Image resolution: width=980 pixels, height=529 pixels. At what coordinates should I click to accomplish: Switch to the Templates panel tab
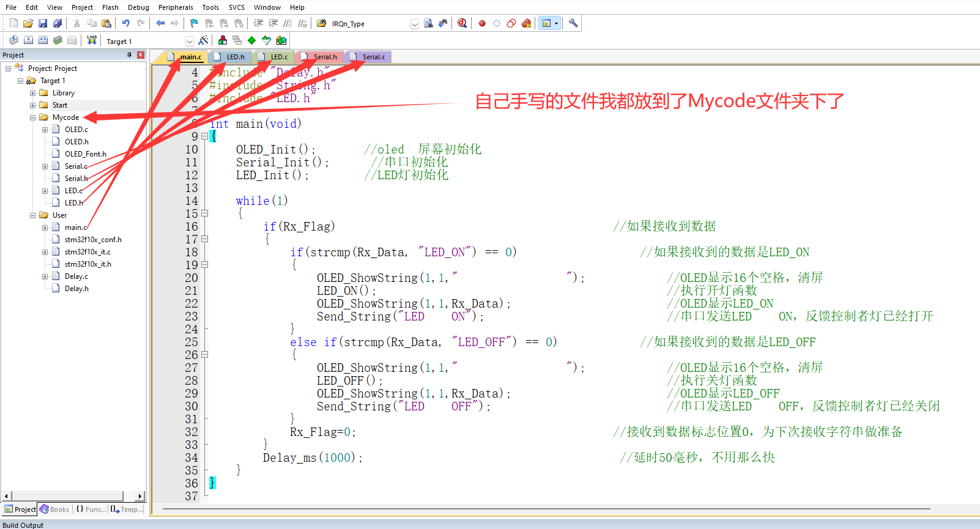(127, 509)
